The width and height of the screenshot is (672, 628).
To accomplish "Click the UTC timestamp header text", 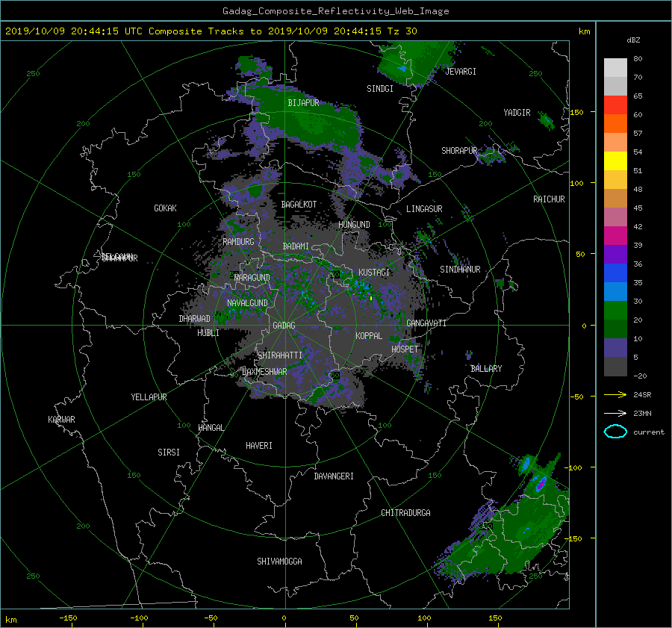I will click(x=211, y=31).
